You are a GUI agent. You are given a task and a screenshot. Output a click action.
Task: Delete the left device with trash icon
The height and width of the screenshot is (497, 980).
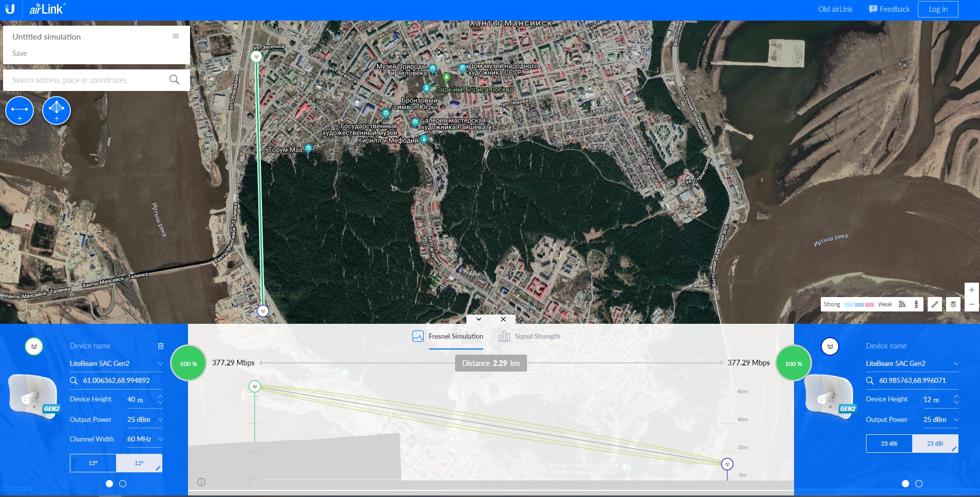(x=161, y=346)
